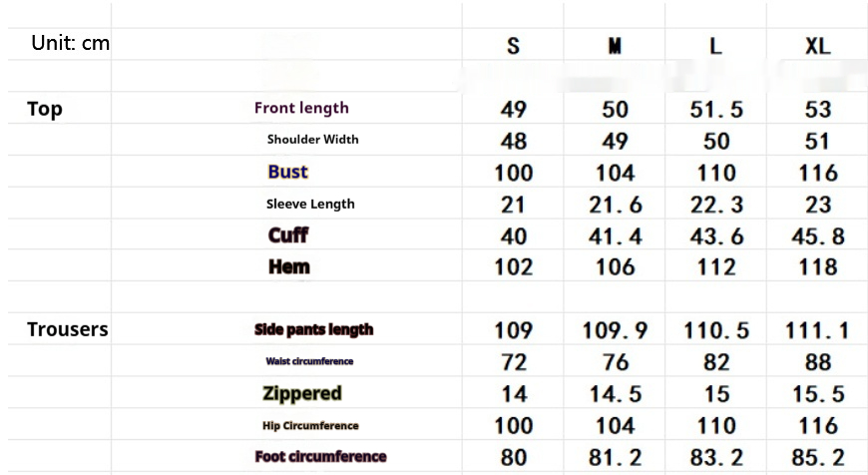Click the 45.8 cuff value for XL

817,236
